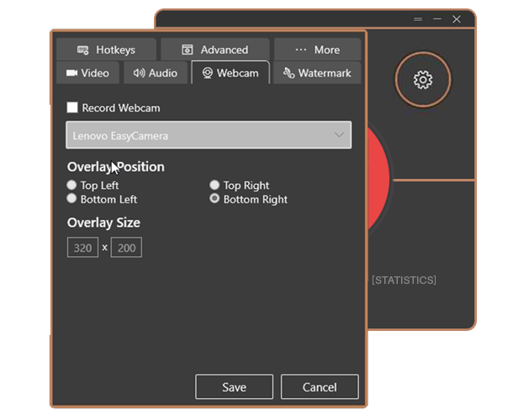
Task: Minimize the recorder window
Action: pyautogui.click(x=437, y=19)
